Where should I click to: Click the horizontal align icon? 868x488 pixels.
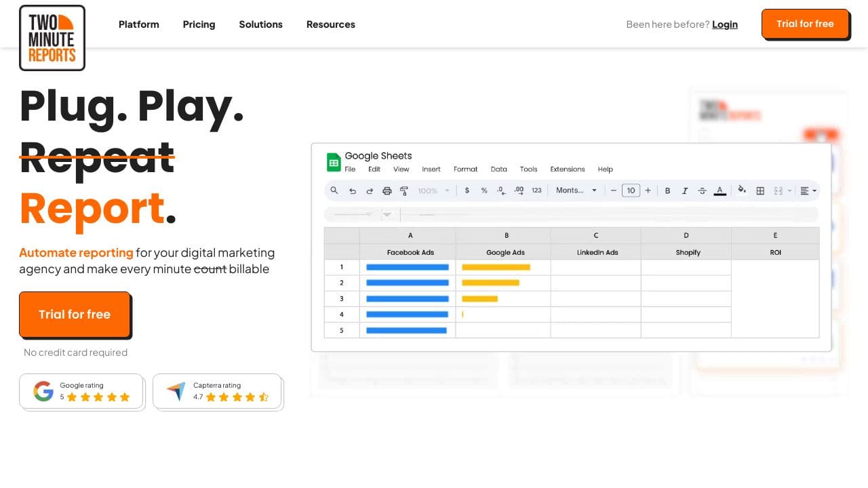pos(805,190)
